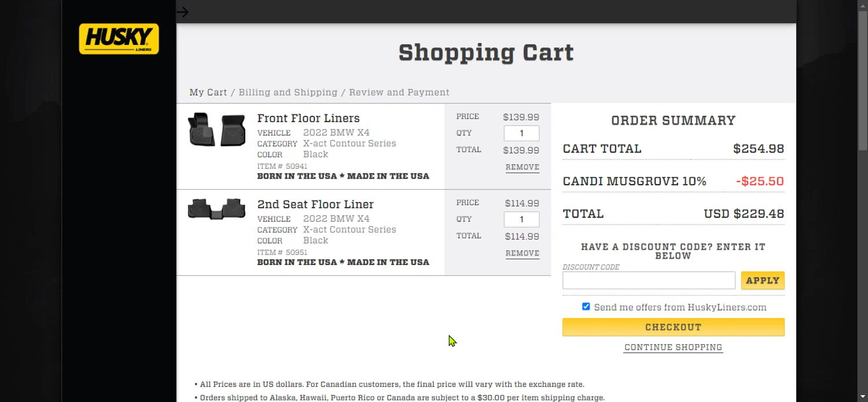The image size is (868, 402).
Task: Open the 2nd Seat Floor Liner thumbnail
Action: coord(216,209)
